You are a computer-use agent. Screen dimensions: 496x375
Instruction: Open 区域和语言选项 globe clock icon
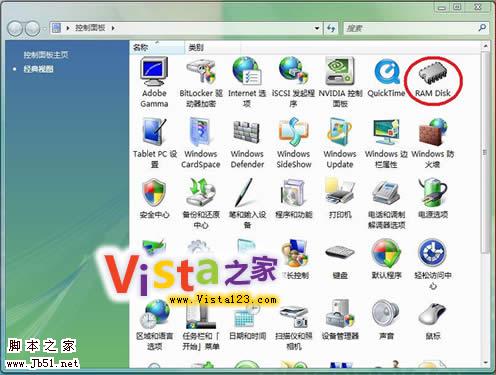[155, 315]
